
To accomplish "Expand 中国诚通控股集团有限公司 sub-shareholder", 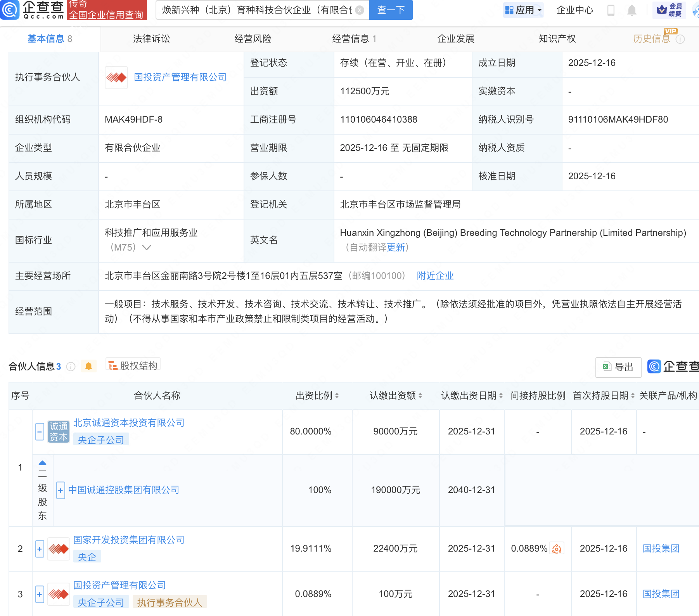I will [x=61, y=490].
